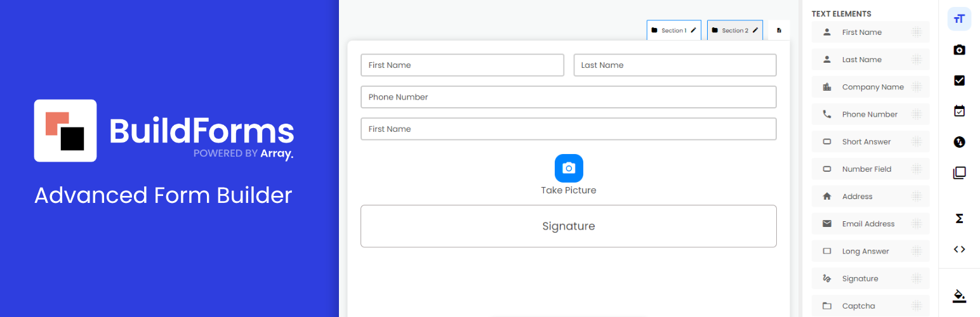Click the POWERED BY Array text

[244, 153]
